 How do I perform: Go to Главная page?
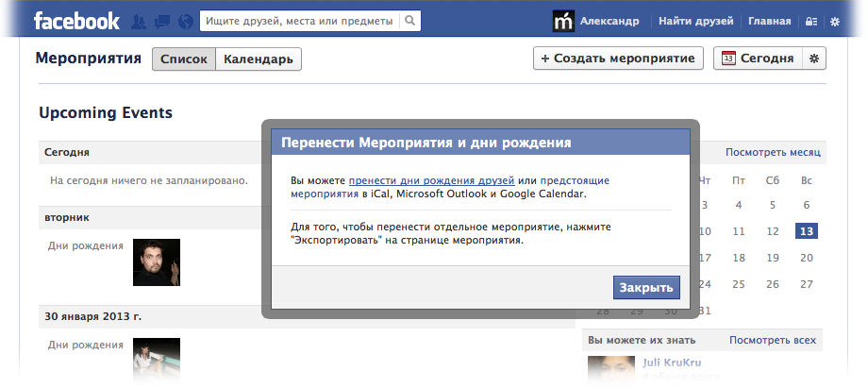770,21
